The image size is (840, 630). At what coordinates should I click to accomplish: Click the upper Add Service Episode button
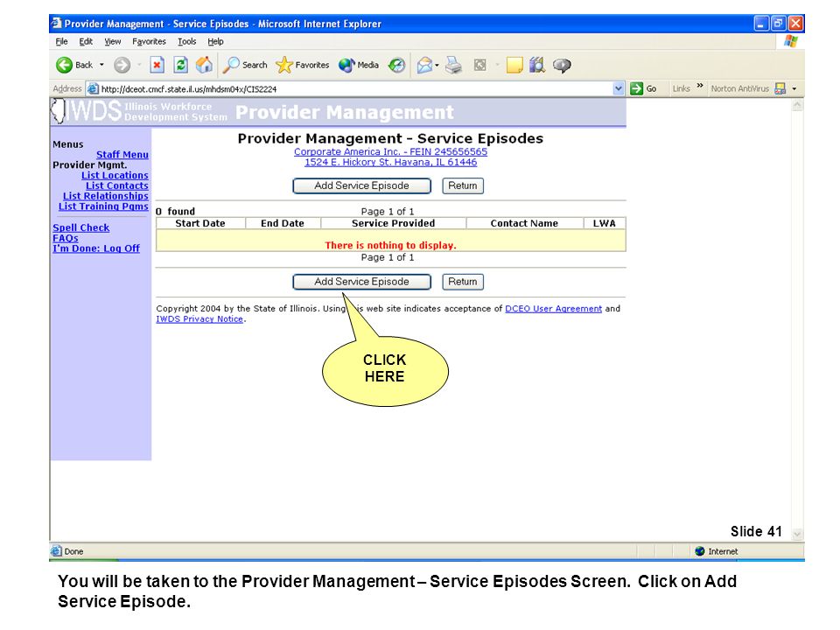click(x=361, y=185)
